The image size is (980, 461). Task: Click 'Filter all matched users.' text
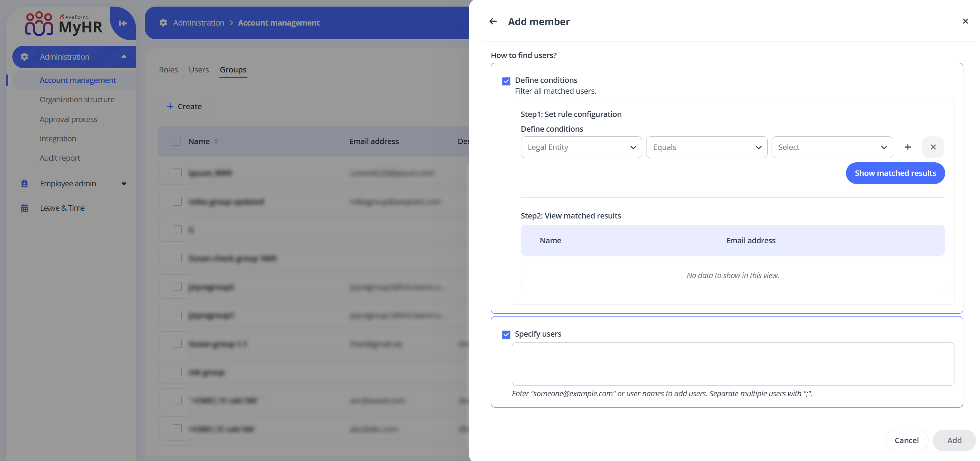point(555,91)
